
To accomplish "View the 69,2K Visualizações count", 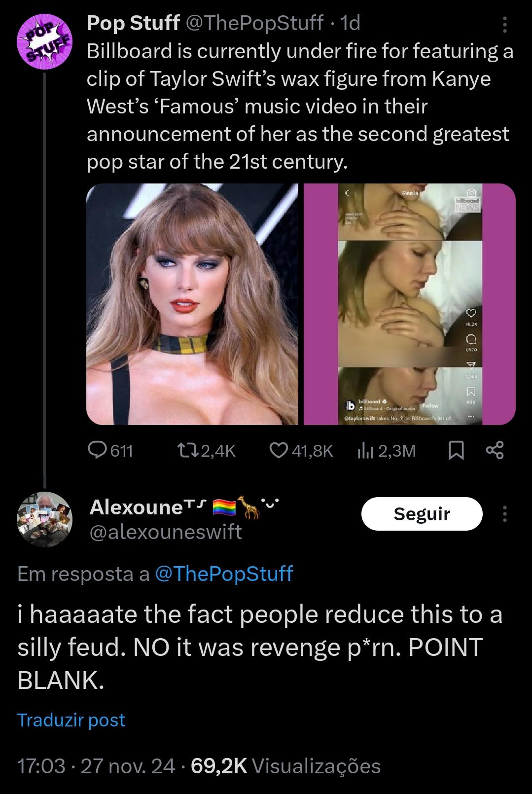I will pos(286,766).
